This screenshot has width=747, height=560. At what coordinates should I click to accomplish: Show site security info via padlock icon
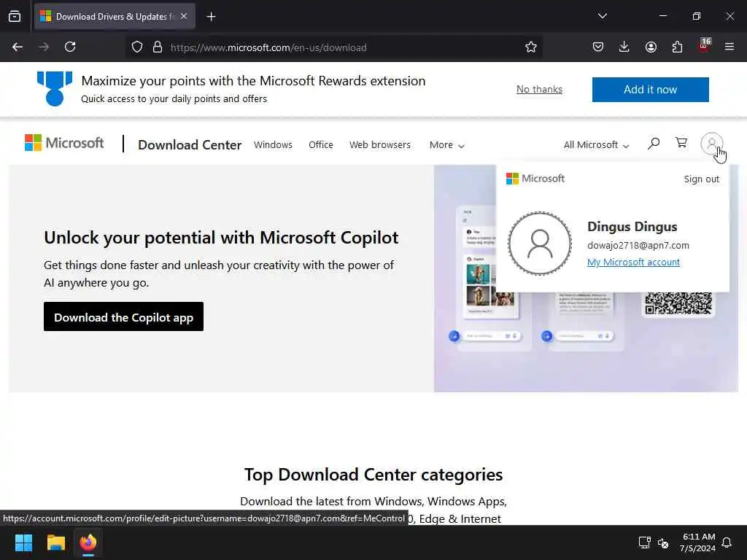[x=158, y=47]
